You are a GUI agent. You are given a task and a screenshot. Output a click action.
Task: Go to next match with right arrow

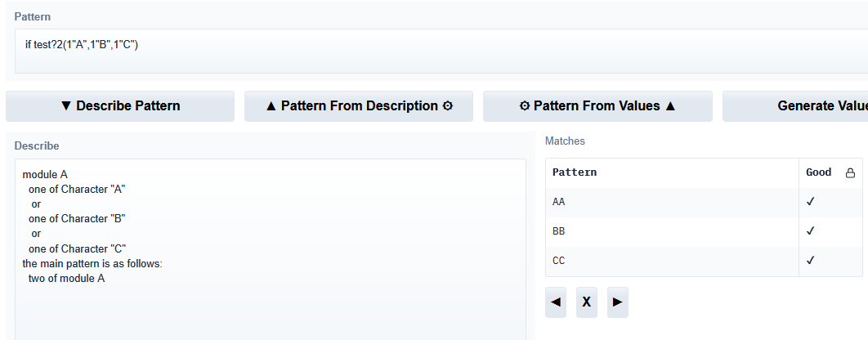click(x=618, y=302)
